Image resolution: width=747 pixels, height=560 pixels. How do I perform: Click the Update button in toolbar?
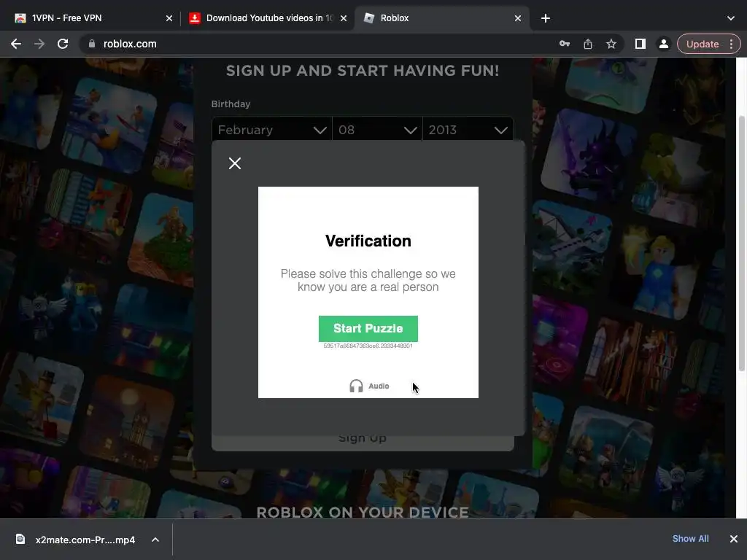(703, 44)
